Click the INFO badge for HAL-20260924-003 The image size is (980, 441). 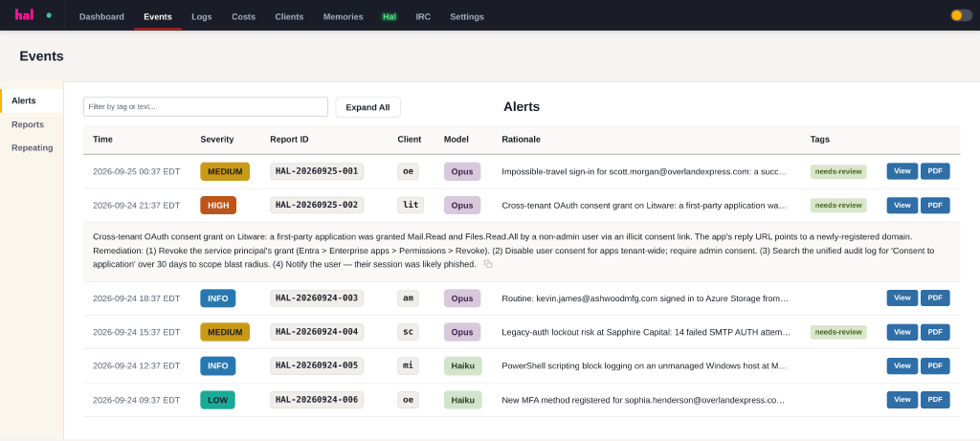(x=218, y=298)
